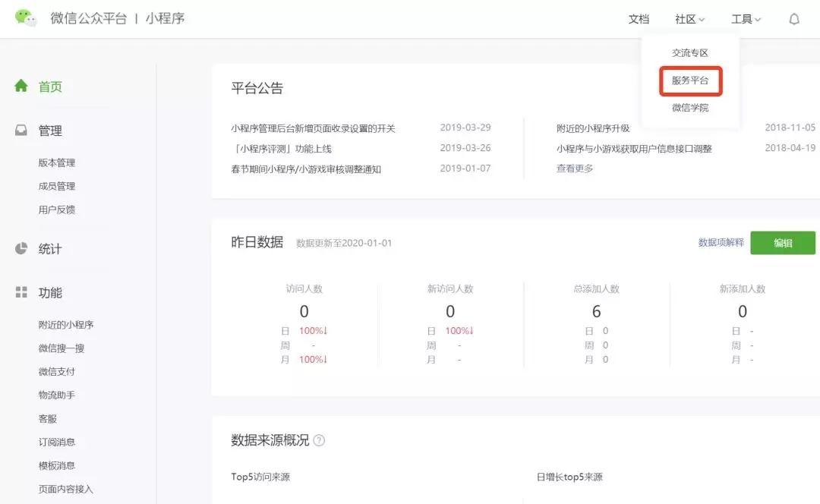
Task: Go to 版本管理 in the sidebar
Action: click(57, 162)
